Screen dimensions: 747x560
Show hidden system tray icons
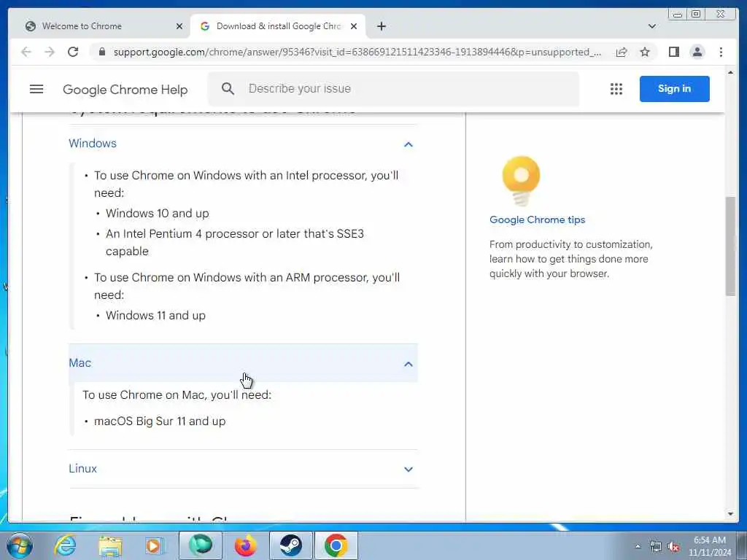[x=638, y=546]
